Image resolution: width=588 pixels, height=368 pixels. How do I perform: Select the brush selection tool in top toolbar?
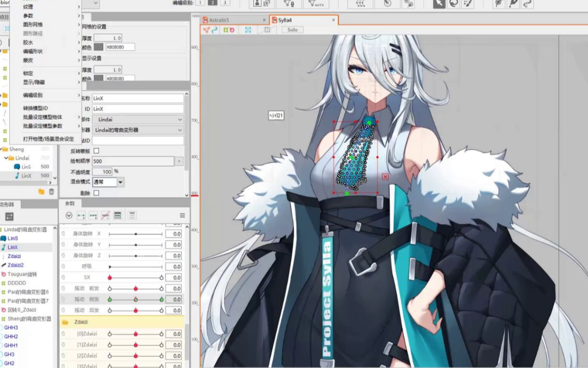[x=468, y=3]
